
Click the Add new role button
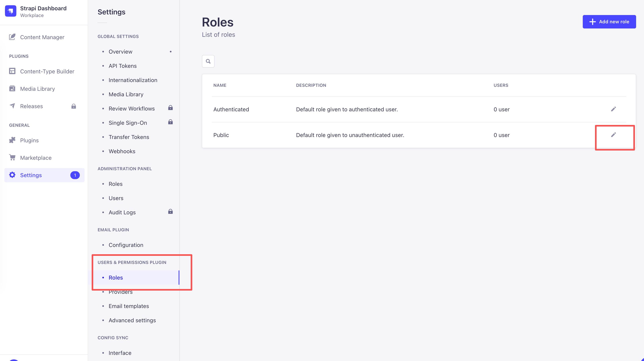(x=609, y=22)
